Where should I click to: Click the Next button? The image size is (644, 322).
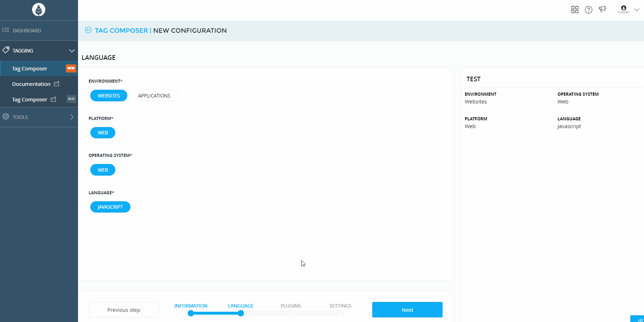(x=407, y=310)
